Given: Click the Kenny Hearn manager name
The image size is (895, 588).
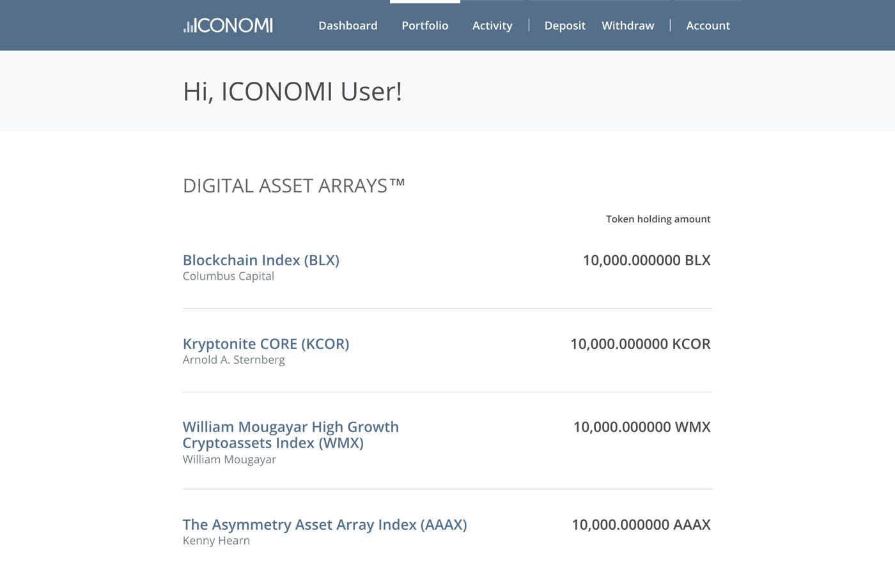Looking at the screenshot, I should pos(216,541).
